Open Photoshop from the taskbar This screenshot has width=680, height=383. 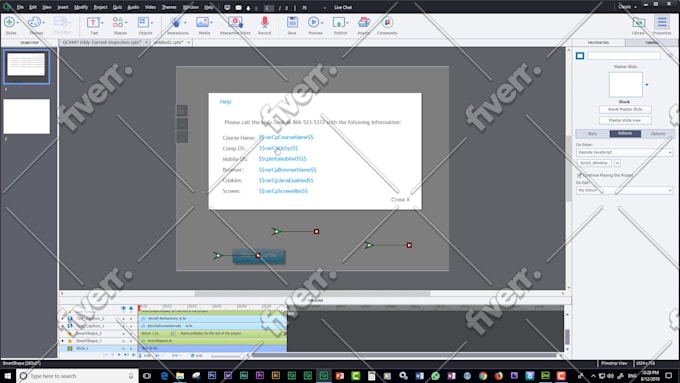pos(212,376)
